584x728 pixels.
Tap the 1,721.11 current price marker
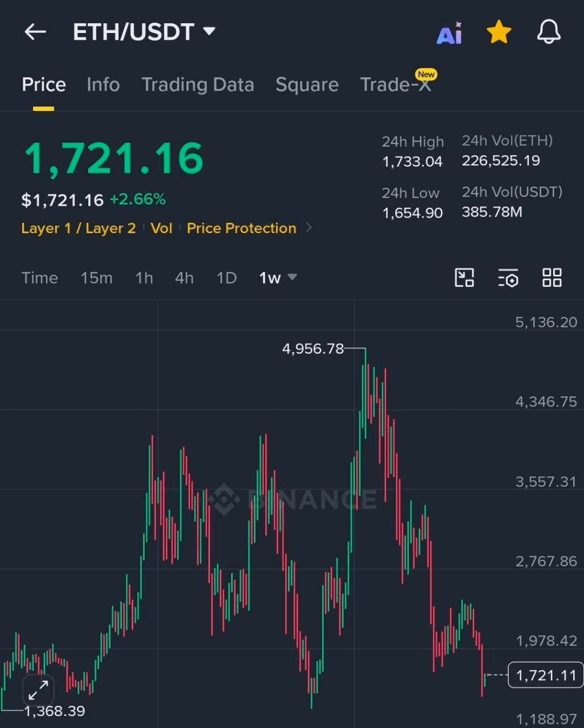(545, 675)
